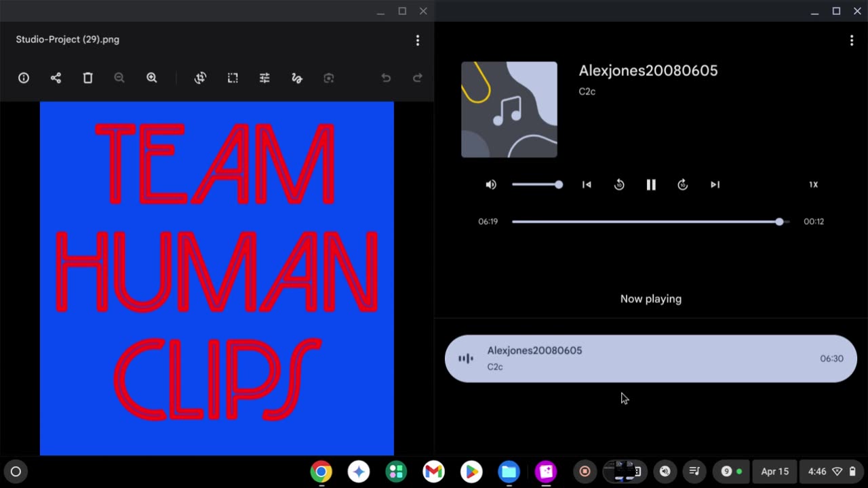
Task: Open notifications counter showing 9
Action: (732, 472)
